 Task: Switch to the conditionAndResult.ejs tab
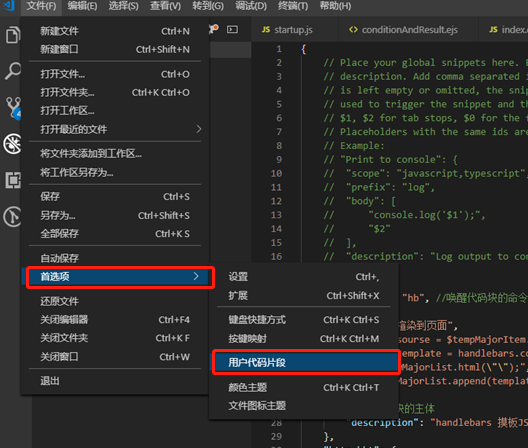(408, 30)
